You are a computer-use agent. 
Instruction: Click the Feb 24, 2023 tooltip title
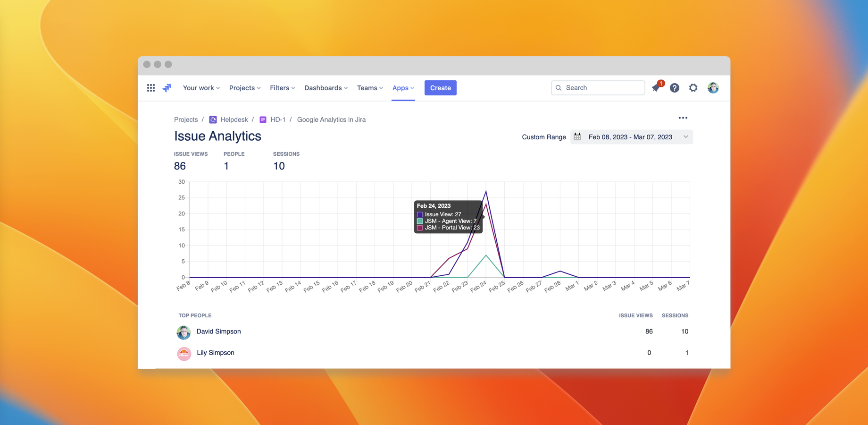[434, 206]
